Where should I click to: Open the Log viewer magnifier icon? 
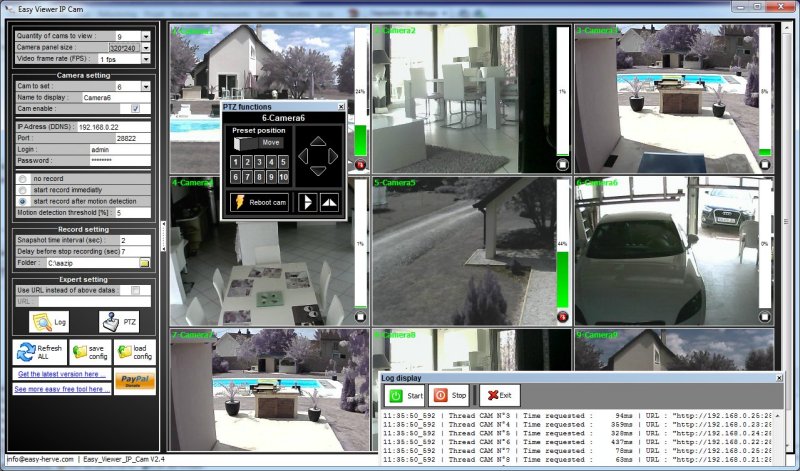point(42,322)
